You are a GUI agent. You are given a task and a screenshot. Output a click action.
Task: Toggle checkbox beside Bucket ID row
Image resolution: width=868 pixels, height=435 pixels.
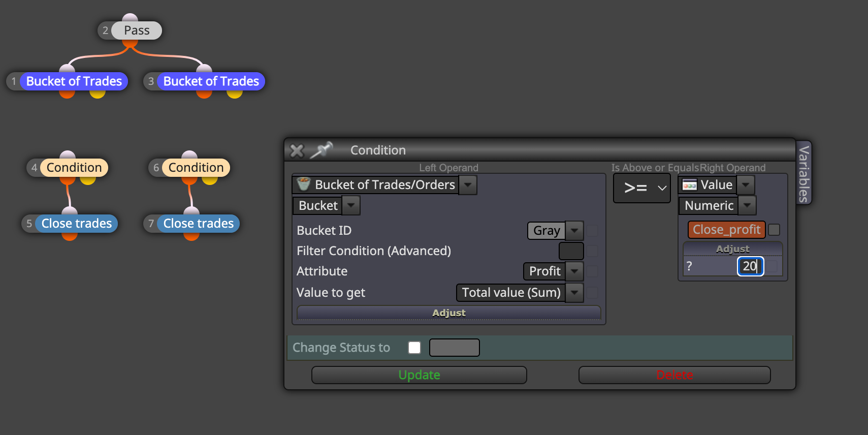(x=593, y=231)
